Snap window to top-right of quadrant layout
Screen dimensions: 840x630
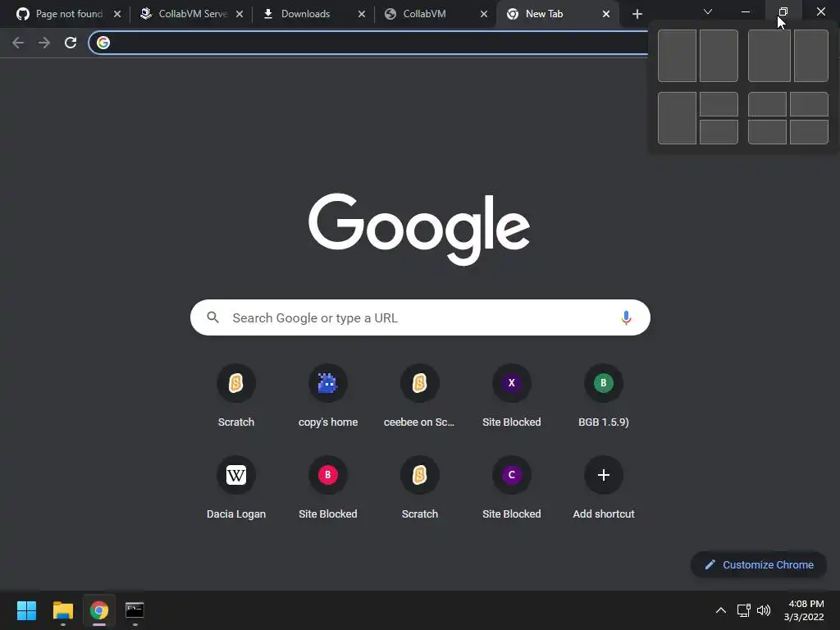tap(809, 104)
